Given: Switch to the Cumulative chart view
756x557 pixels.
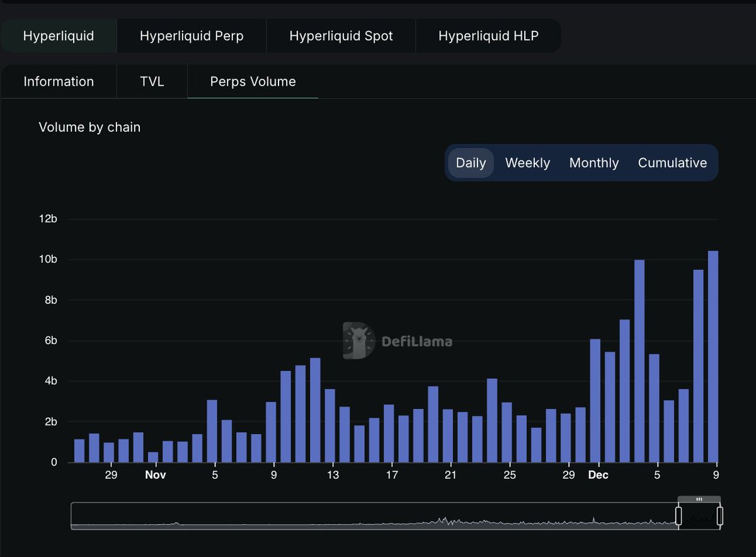Looking at the screenshot, I should tap(672, 163).
